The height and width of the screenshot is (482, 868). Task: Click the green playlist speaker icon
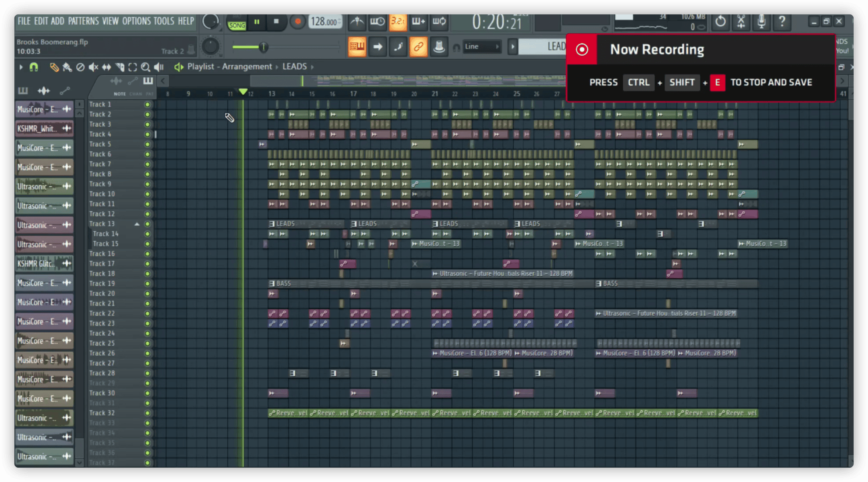point(178,67)
